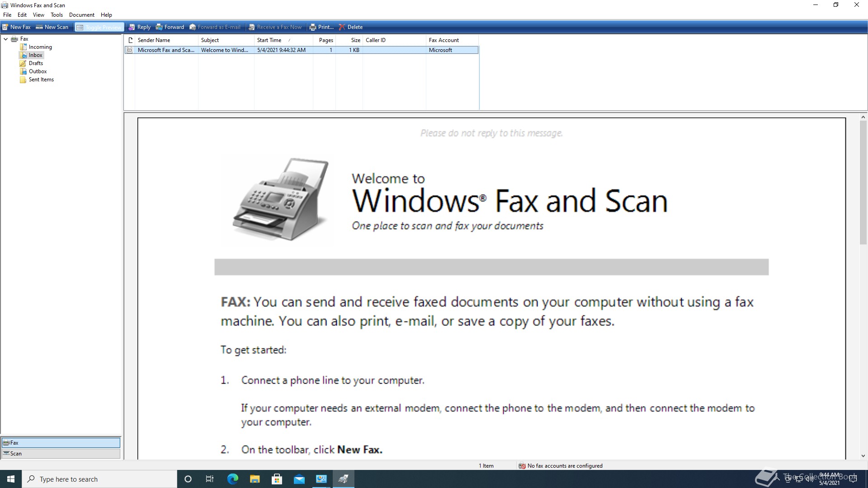Viewport: 868px width, 488px height.
Task: Click the taskbar search box
Action: pyautogui.click(x=99, y=479)
